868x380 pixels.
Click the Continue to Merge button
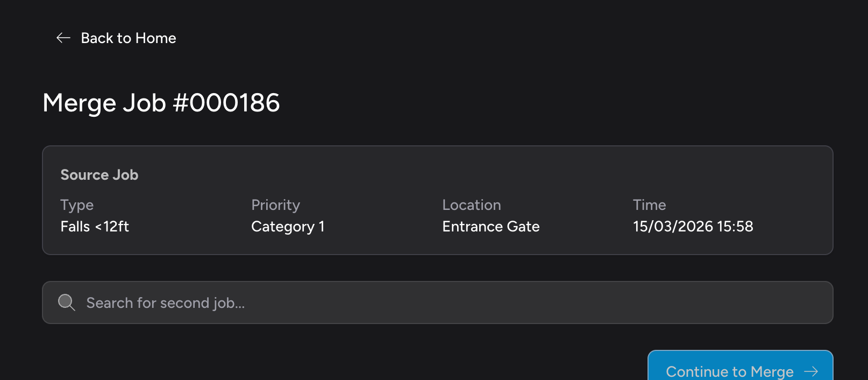[x=741, y=371]
